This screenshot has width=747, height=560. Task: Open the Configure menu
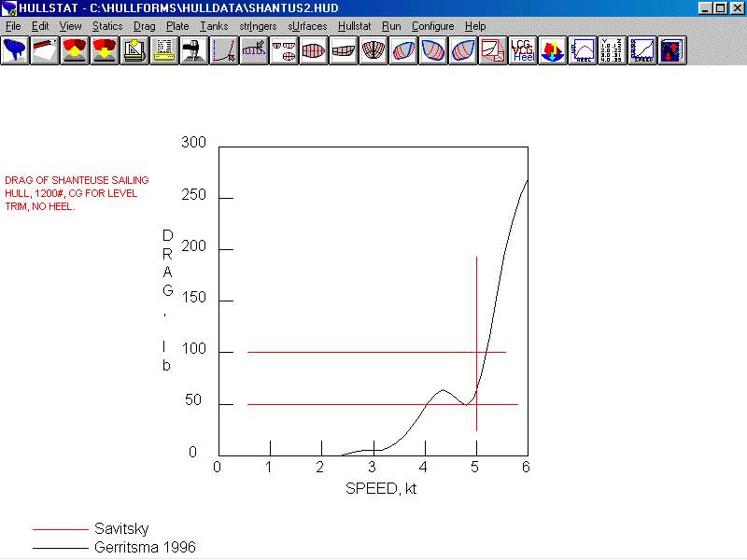pyautogui.click(x=433, y=26)
